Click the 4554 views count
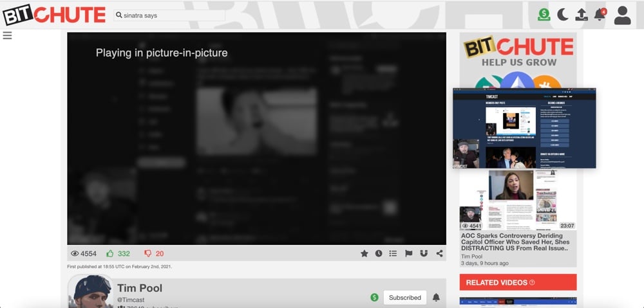The width and height of the screenshot is (644, 308). click(x=88, y=253)
